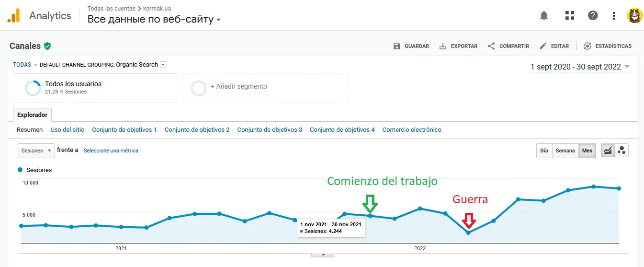The width and height of the screenshot is (644, 267).
Task: Open the Uso del sitio tab
Action: (x=68, y=130)
